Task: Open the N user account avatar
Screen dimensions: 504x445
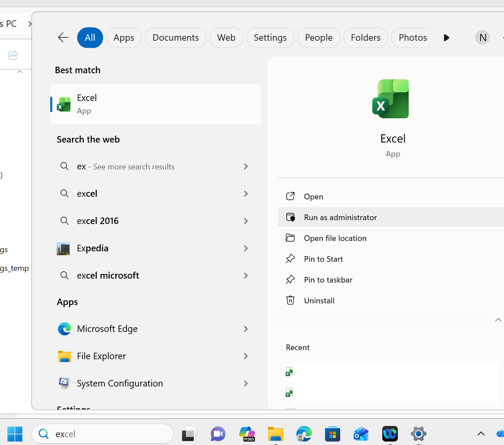Action: click(482, 38)
